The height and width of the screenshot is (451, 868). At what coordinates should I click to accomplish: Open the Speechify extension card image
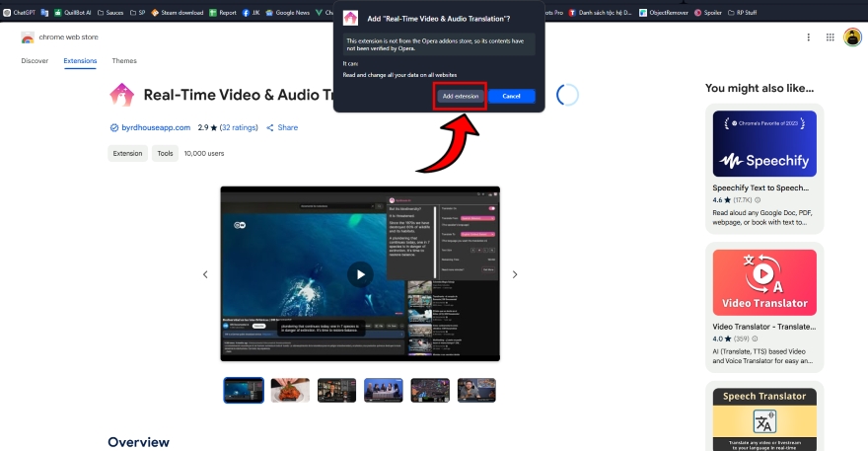pos(764,143)
